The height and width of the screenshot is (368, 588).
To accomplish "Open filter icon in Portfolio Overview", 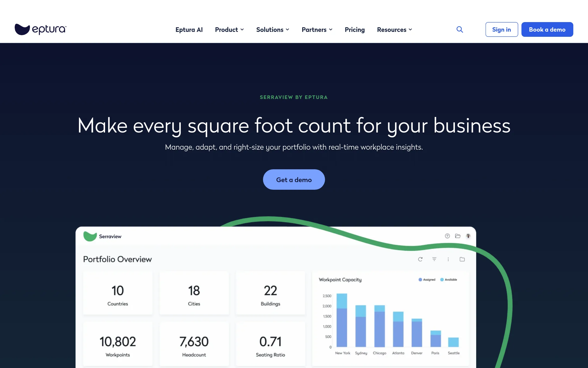I will (x=434, y=259).
